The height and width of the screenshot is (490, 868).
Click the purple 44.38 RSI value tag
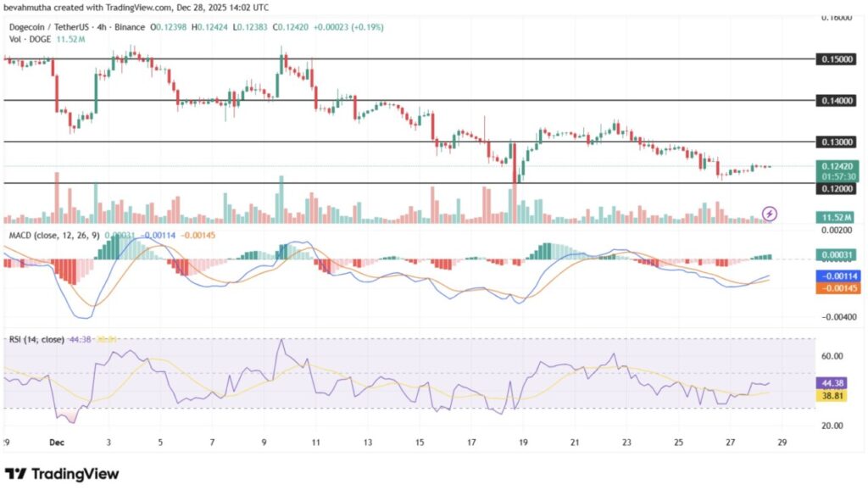coord(834,383)
